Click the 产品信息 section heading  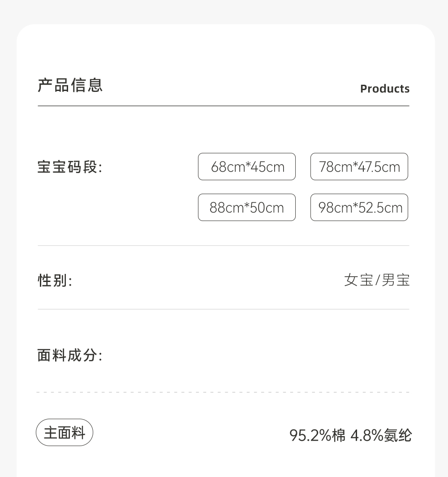click(70, 85)
